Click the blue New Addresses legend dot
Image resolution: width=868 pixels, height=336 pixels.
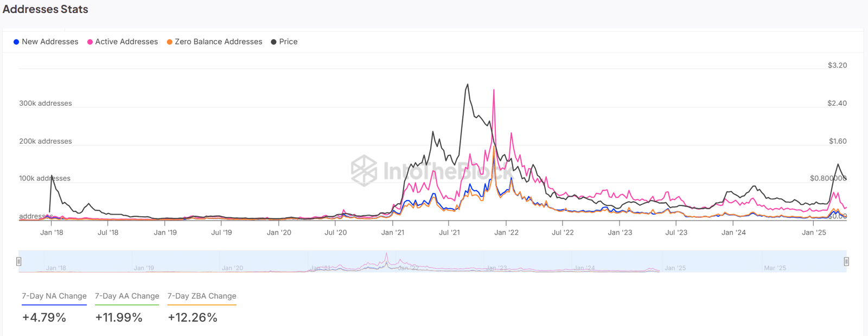pyautogui.click(x=16, y=42)
